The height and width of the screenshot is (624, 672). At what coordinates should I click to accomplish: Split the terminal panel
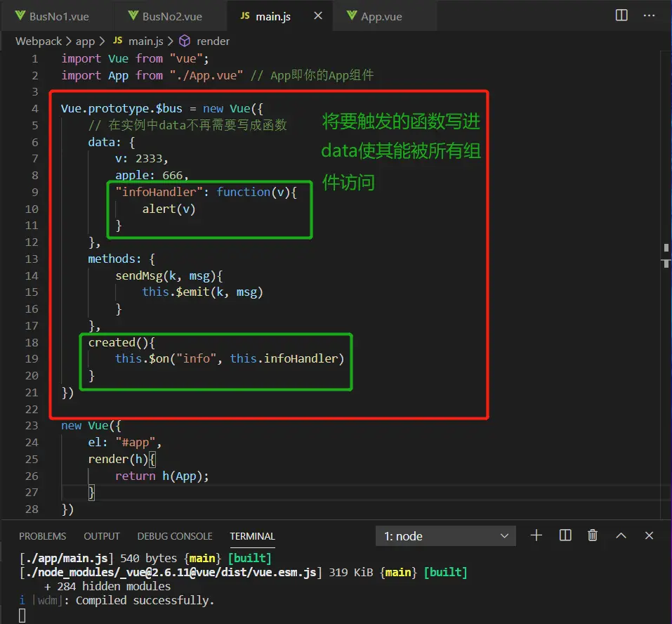click(x=565, y=535)
